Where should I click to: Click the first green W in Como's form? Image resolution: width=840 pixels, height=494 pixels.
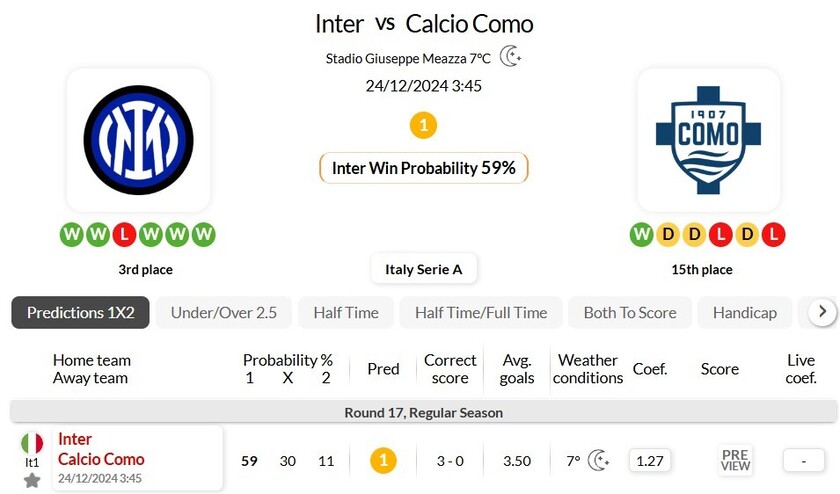click(641, 235)
